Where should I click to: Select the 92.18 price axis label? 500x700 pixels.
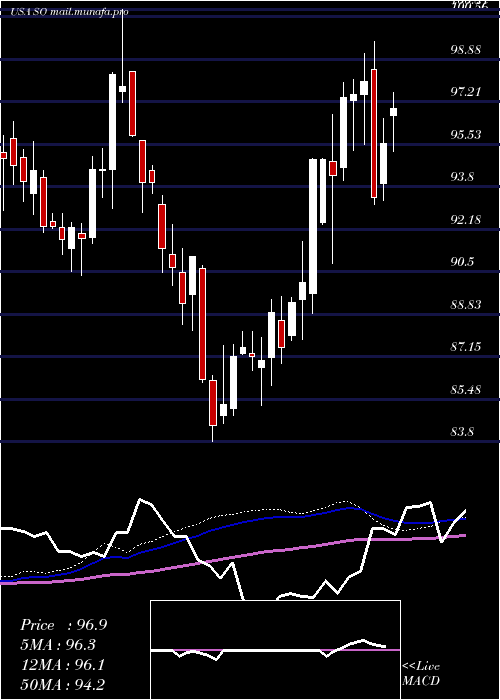point(465,219)
